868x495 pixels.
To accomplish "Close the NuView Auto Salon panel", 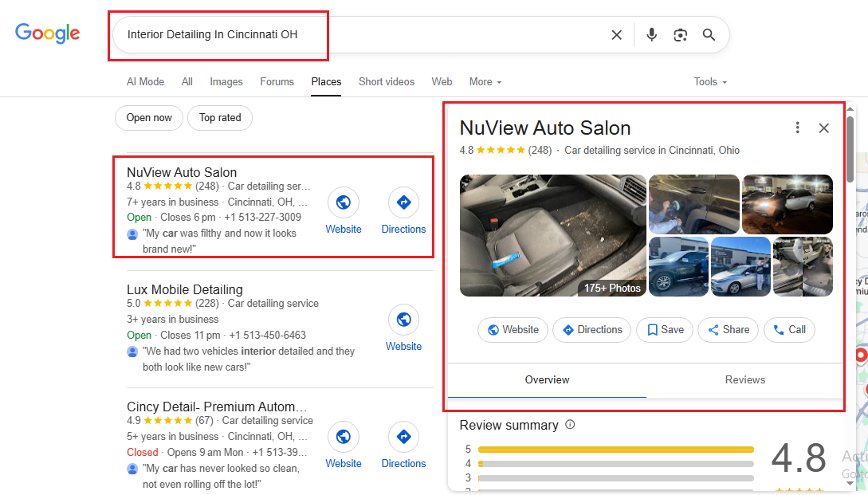I will pos(824,128).
